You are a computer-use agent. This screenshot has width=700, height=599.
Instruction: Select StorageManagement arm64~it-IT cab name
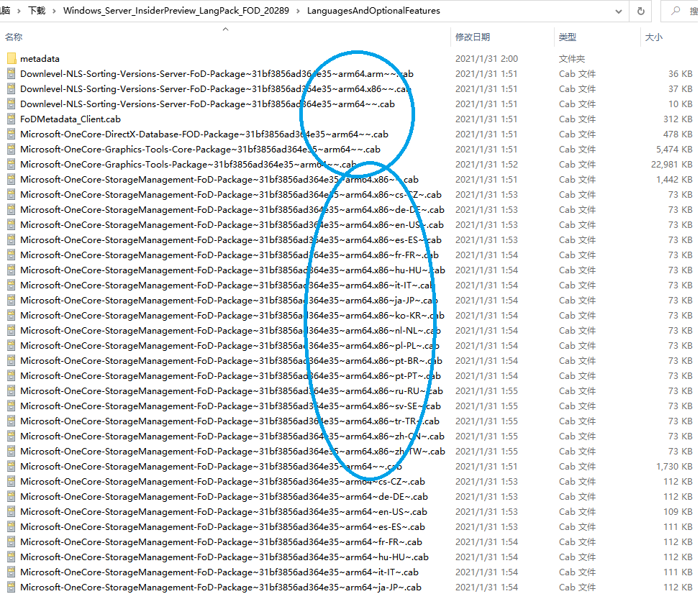pos(219,572)
